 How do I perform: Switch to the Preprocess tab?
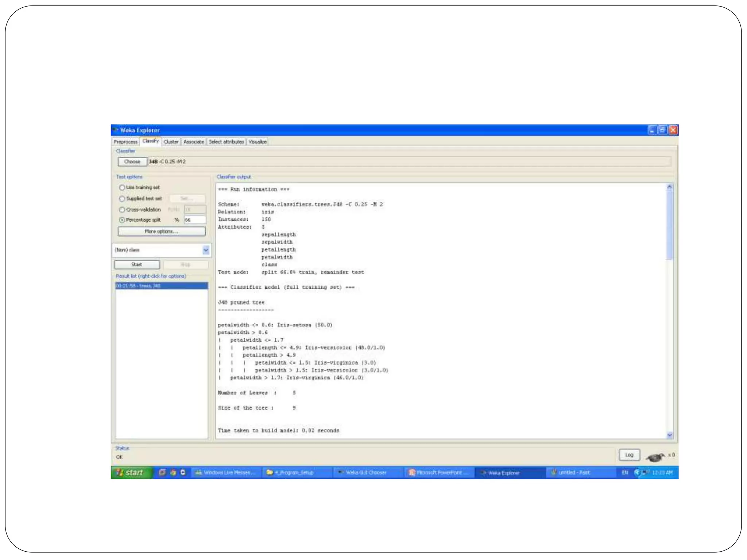pyautogui.click(x=125, y=142)
